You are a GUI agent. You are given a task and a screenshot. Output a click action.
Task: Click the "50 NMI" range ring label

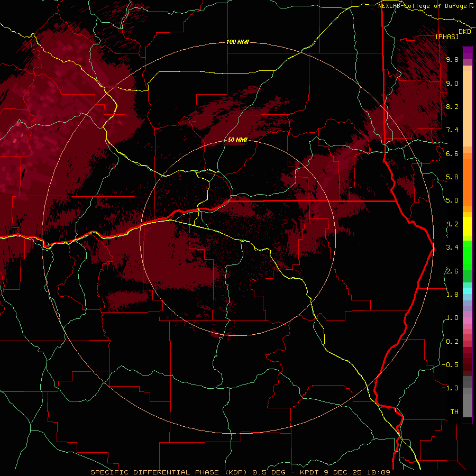click(237, 140)
